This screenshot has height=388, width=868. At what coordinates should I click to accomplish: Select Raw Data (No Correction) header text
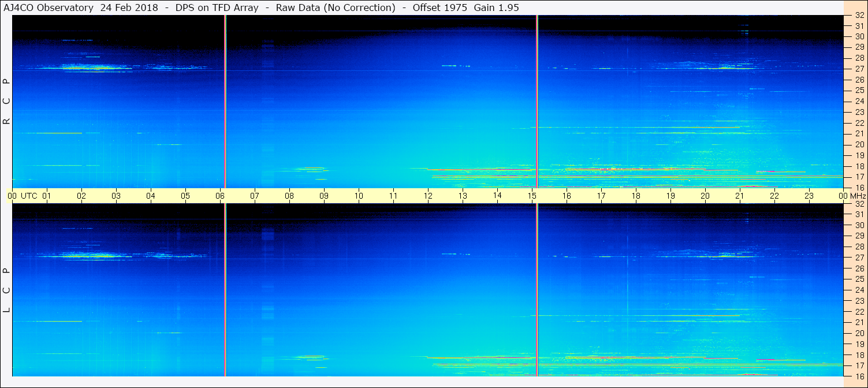click(x=336, y=8)
